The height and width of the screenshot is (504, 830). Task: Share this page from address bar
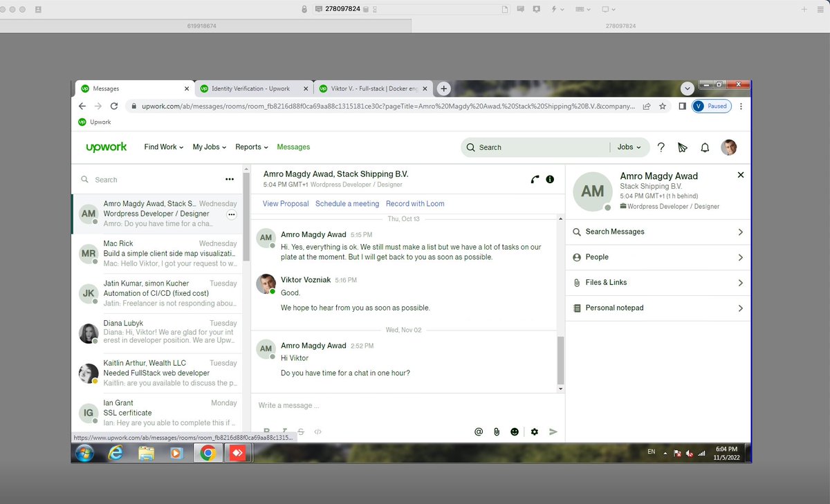647,106
